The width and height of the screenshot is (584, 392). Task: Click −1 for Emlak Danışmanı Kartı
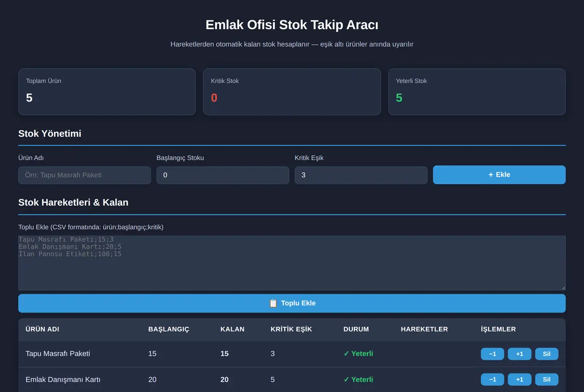click(x=493, y=379)
